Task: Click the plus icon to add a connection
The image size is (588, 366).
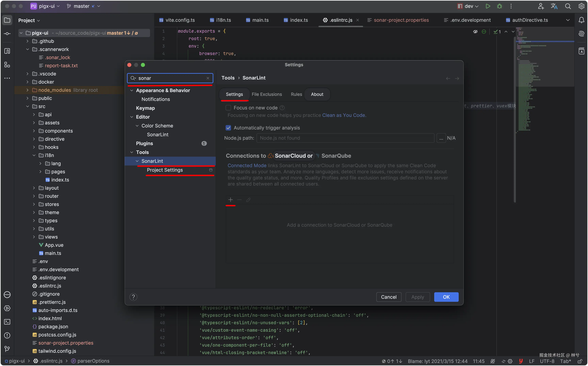Action: (231, 200)
